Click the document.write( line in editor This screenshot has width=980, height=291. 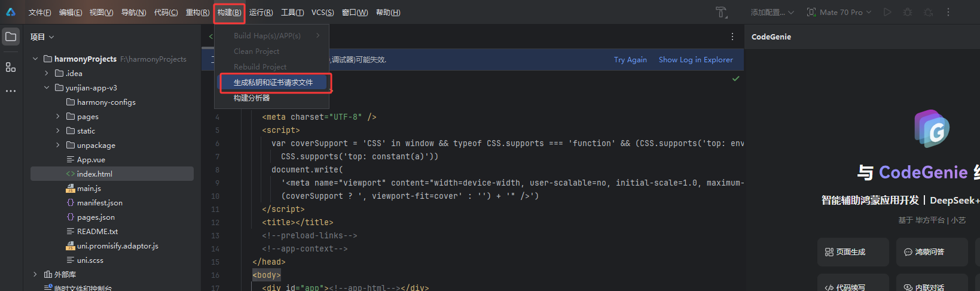[307, 169]
